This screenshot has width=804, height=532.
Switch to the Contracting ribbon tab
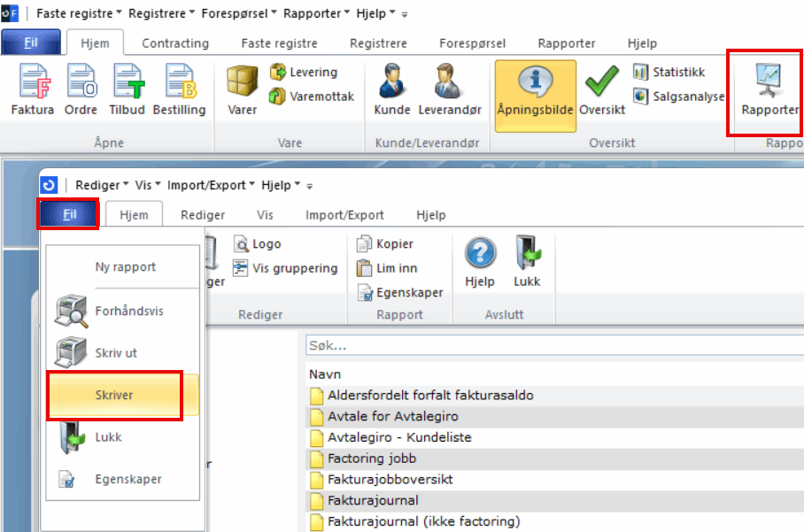[x=175, y=43]
